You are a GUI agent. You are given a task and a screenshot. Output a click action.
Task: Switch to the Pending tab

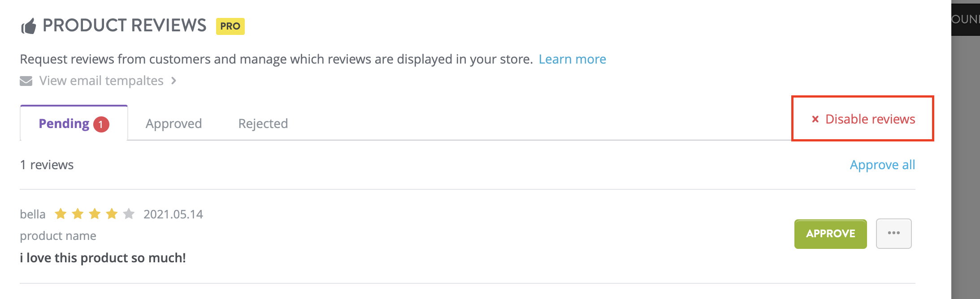point(74,123)
